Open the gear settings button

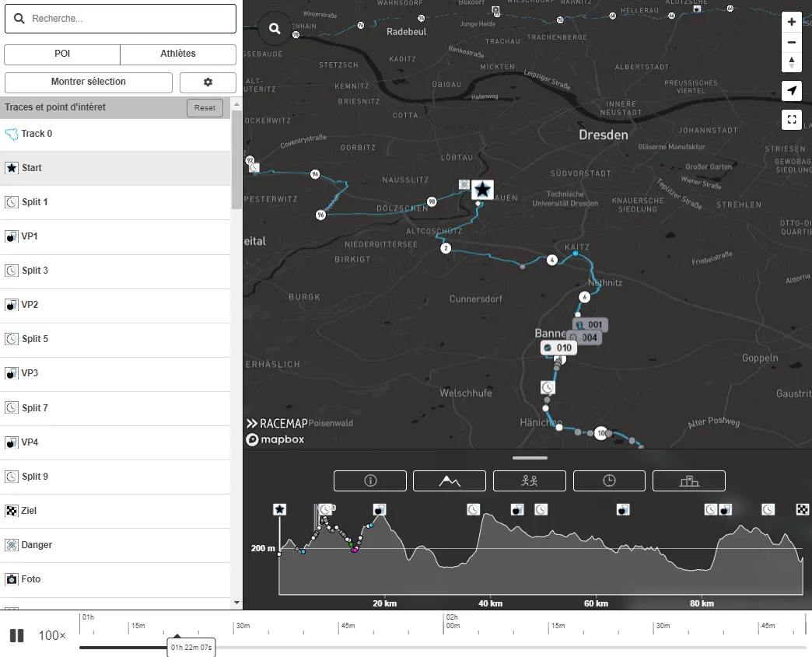point(208,82)
